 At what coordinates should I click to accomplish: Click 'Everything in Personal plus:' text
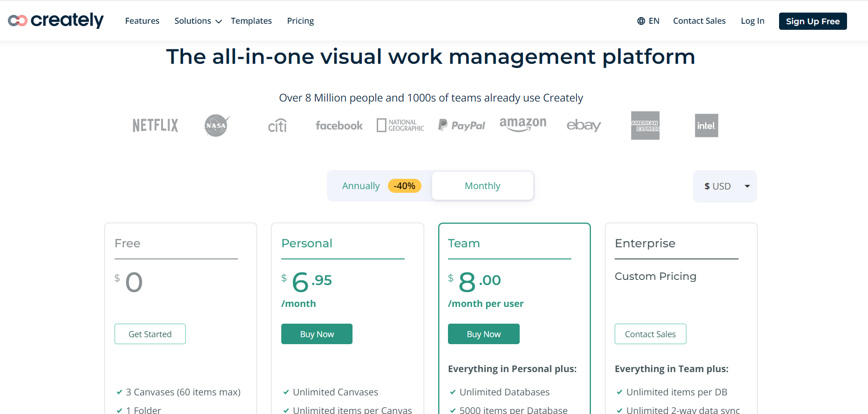pyautogui.click(x=512, y=369)
